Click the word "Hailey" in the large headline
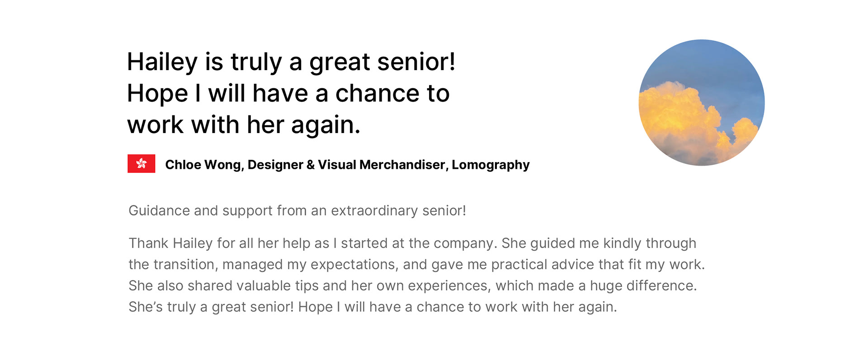This screenshot has height=354, width=868. tap(162, 62)
